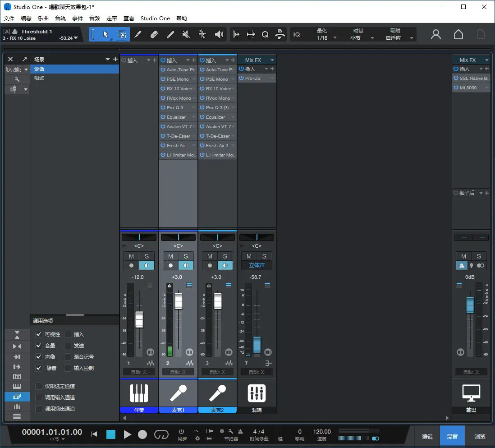Open Mix FX dropdown on 输出 channel
This screenshot has height=448, width=495.
point(487,60)
